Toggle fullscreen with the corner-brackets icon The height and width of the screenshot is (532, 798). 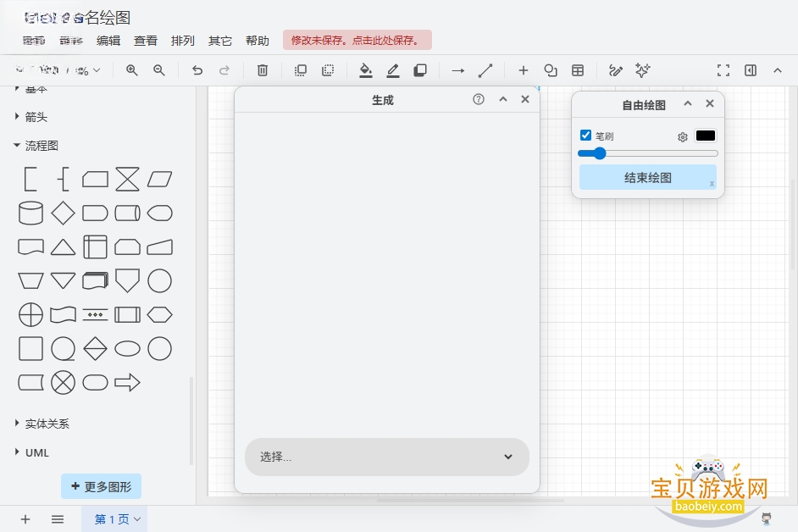point(723,70)
